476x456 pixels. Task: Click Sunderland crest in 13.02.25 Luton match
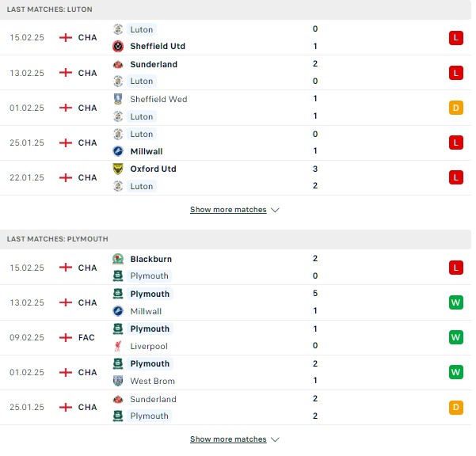[118, 64]
